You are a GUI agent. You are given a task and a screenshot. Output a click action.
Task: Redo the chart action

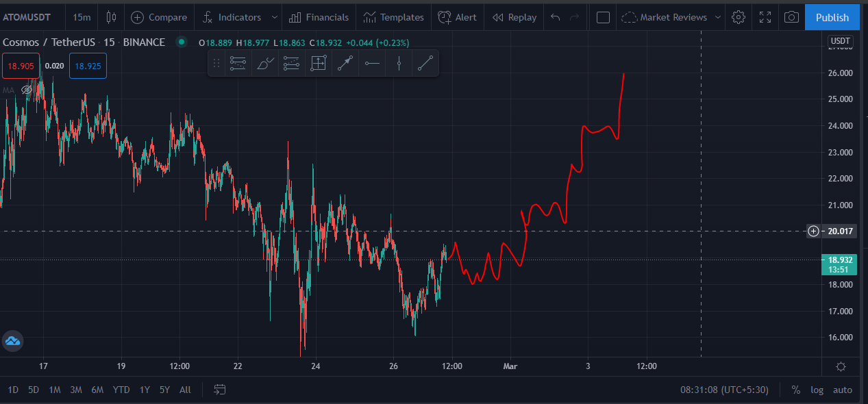tap(575, 17)
